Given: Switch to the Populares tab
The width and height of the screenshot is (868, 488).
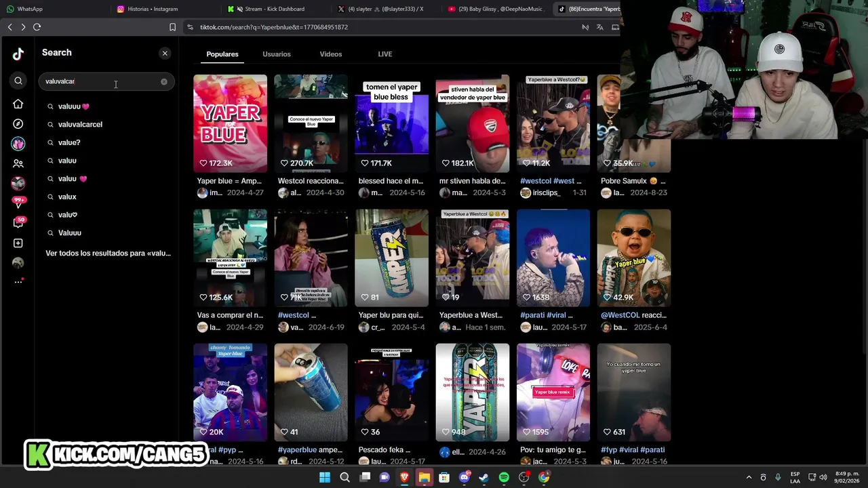Looking at the screenshot, I should click(222, 54).
